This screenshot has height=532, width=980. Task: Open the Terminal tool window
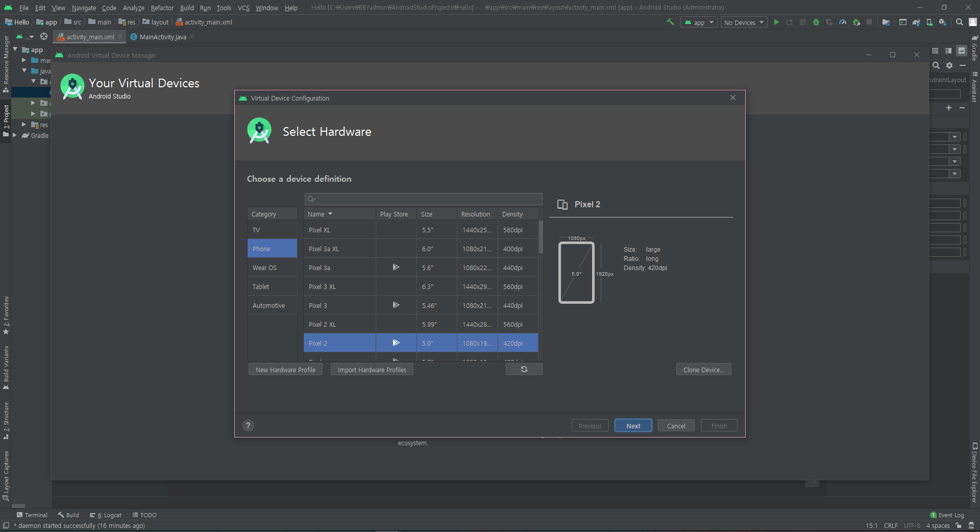click(x=32, y=515)
